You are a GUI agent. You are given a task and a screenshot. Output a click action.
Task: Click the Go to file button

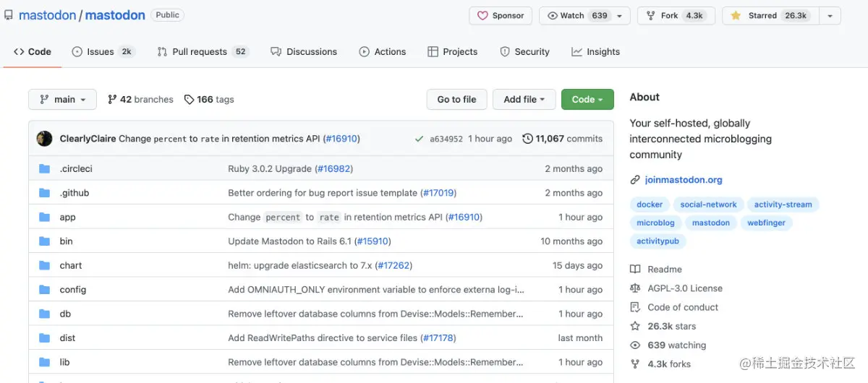pos(457,100)
